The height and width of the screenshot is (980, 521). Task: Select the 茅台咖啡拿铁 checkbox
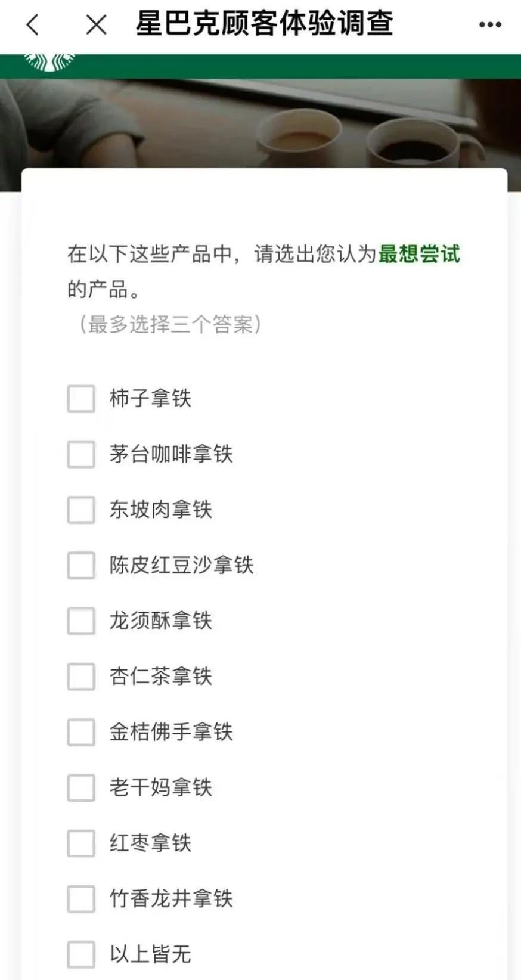[81, 454]
